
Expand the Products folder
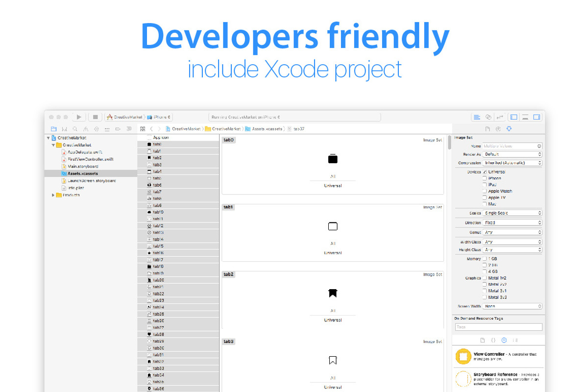(x=53, y=195)
